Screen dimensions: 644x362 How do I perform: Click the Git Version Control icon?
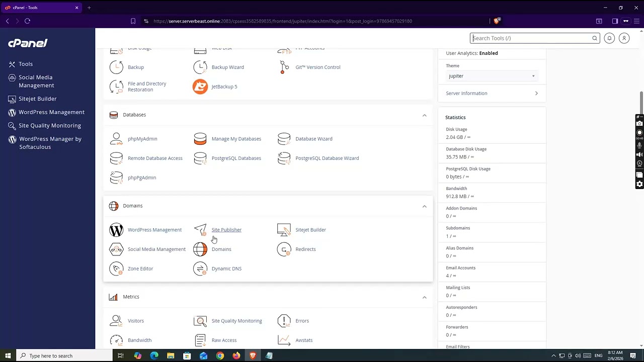click(284, 67)
